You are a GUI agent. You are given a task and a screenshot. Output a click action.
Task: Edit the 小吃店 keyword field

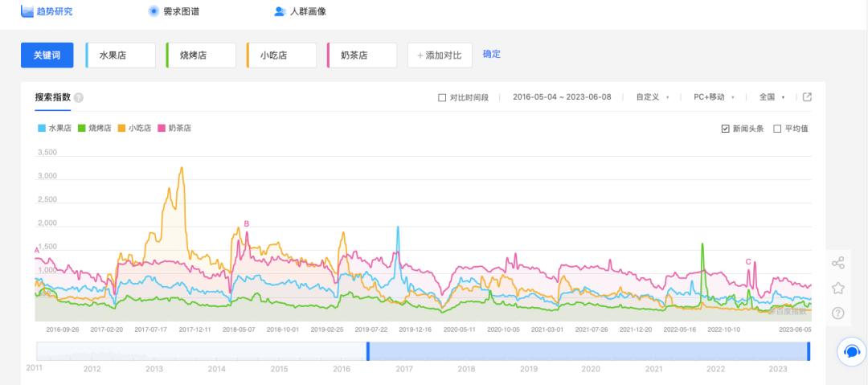[281, 55]
